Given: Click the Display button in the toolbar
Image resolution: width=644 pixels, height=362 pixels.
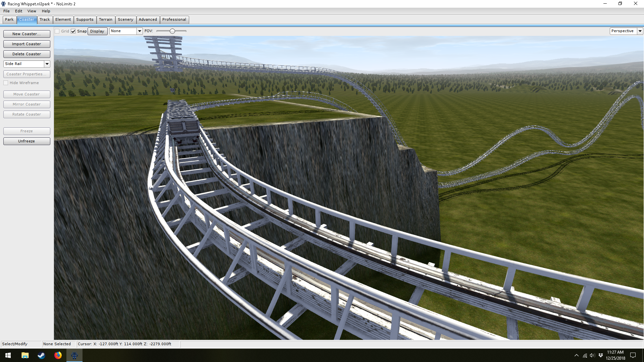Looking at the screenshot, I should click(x=97, y=31).
